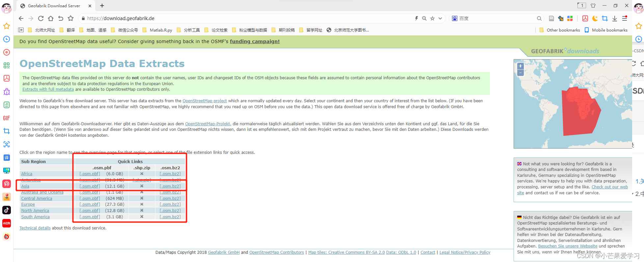Open downloads with the download arrow icon
Viewport: 644px width, 262px height.
pos(615,18)
